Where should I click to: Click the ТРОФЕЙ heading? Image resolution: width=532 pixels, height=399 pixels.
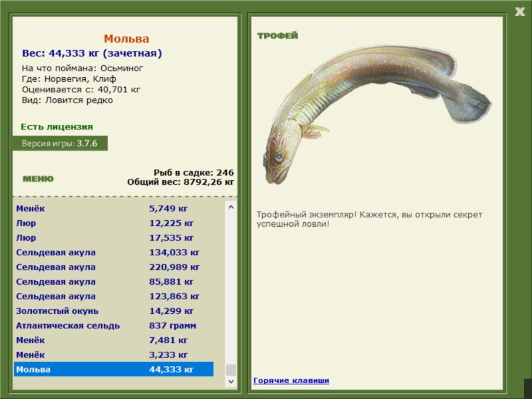click(277, 36)
